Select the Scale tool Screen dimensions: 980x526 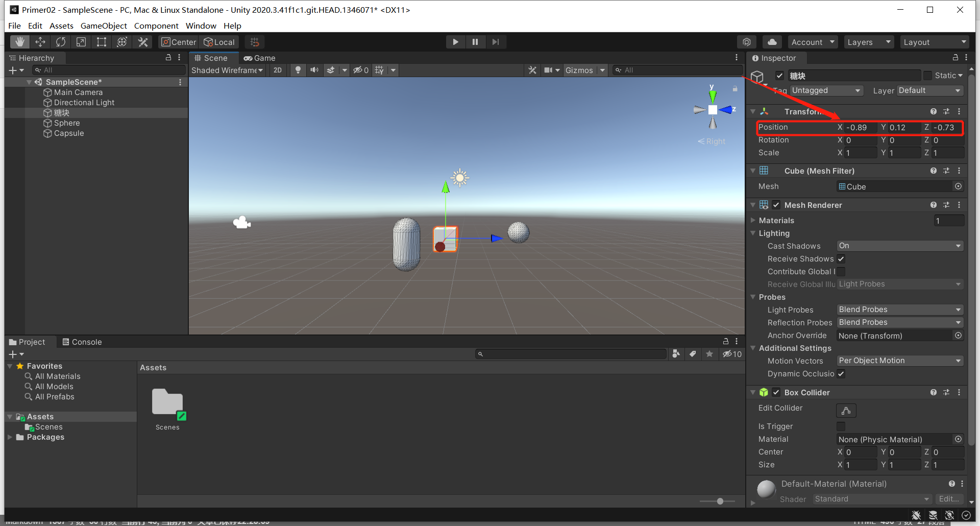click(81, 42)
